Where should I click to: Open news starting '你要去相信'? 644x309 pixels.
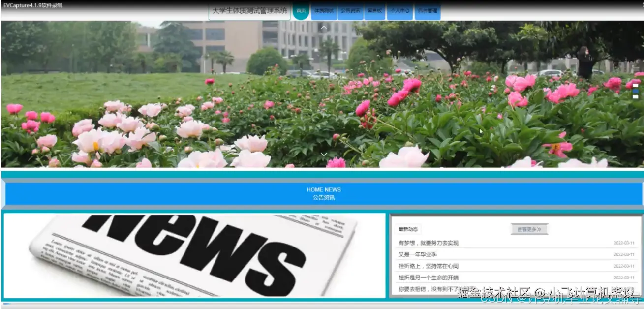coord(516,289)
